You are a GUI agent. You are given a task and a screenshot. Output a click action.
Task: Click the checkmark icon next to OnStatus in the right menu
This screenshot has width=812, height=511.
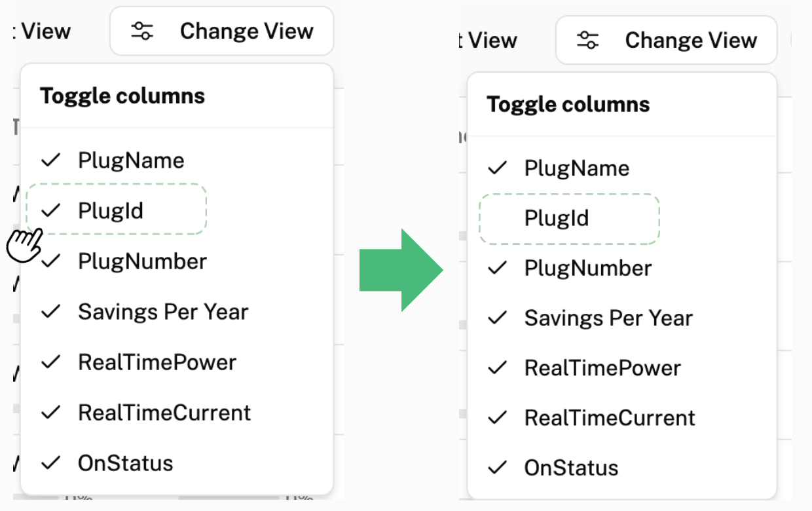click(498, 468)
